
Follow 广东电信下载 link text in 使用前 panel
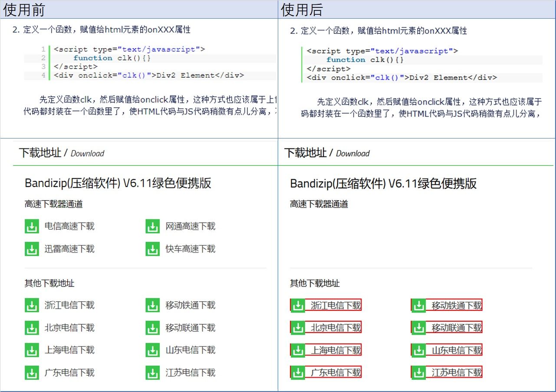pyautogui.click(x=69, y=372)
